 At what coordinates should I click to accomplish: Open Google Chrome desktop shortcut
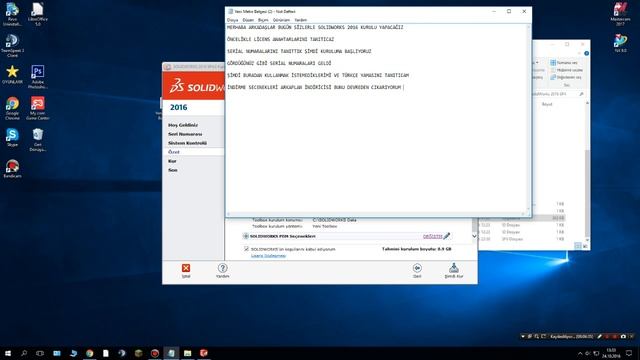(x=12, y=108)
